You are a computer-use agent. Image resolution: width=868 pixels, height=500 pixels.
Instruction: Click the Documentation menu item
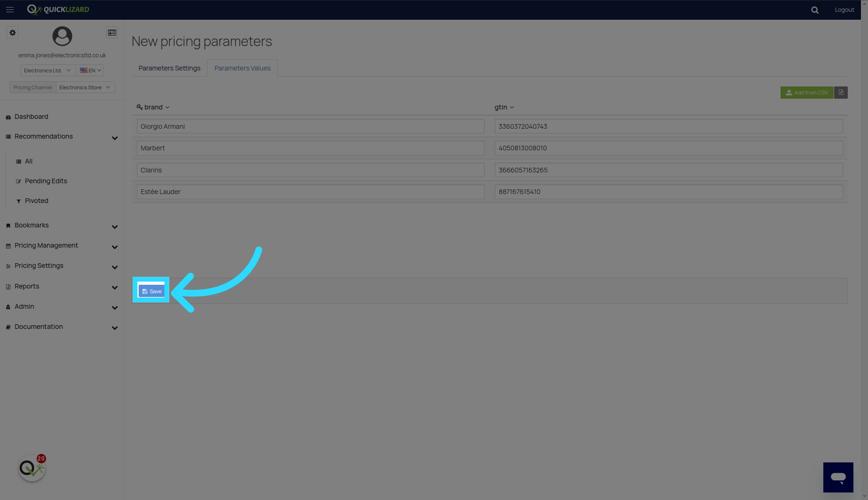point(39,327)
